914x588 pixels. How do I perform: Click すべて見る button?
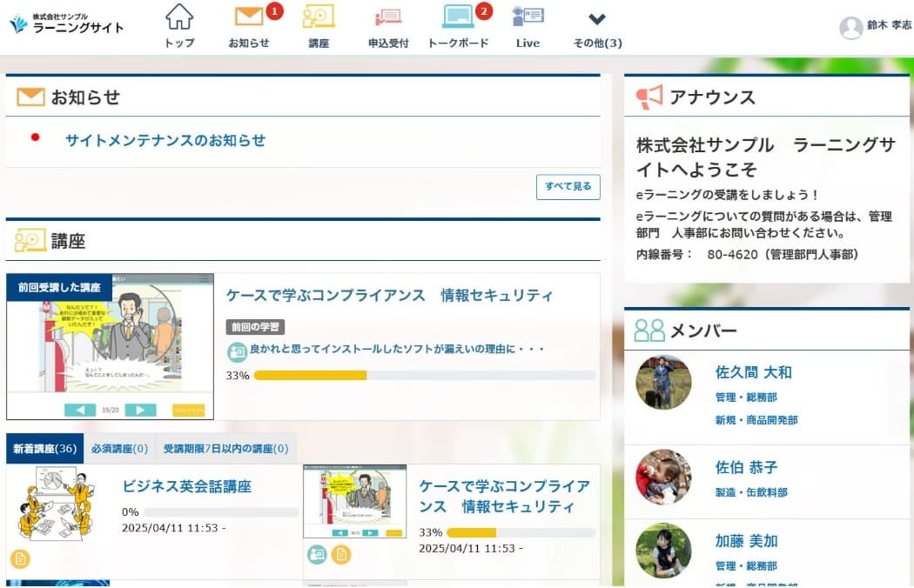568,186
